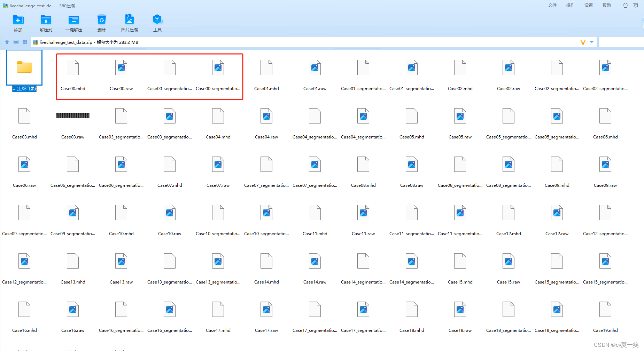Click the Case03.mhd file name
This screenshot has height=351, width=644.
[24, 137]
